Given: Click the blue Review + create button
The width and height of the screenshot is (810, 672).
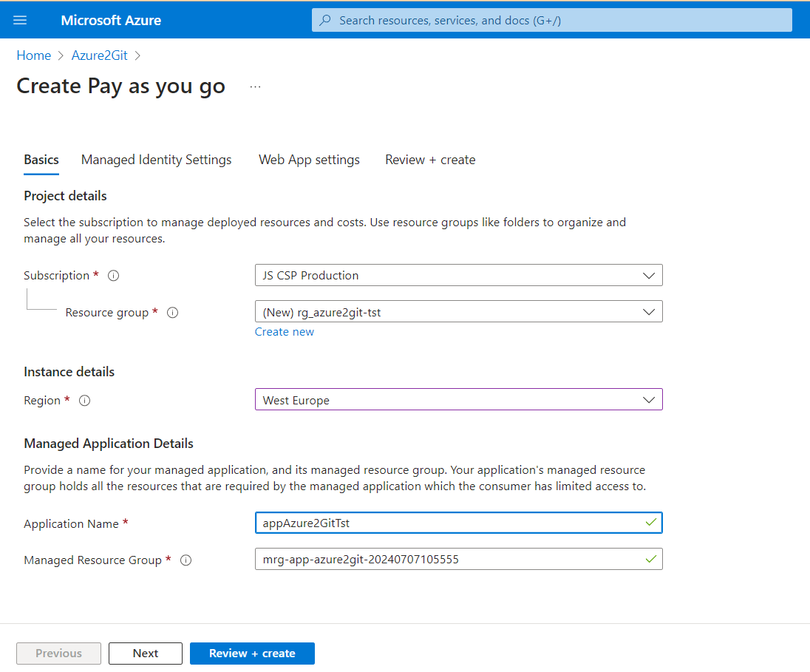Looking at the screenshot, I should pos(252,654).
